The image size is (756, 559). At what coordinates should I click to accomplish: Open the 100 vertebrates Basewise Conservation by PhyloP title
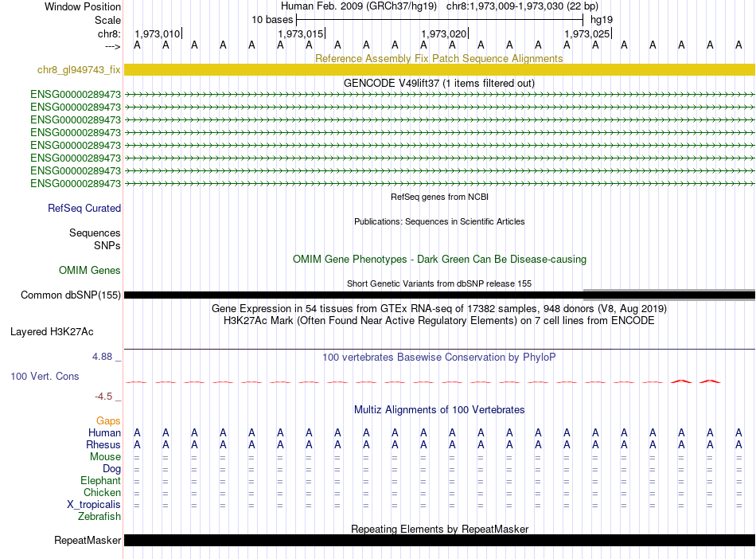[438, 358]
